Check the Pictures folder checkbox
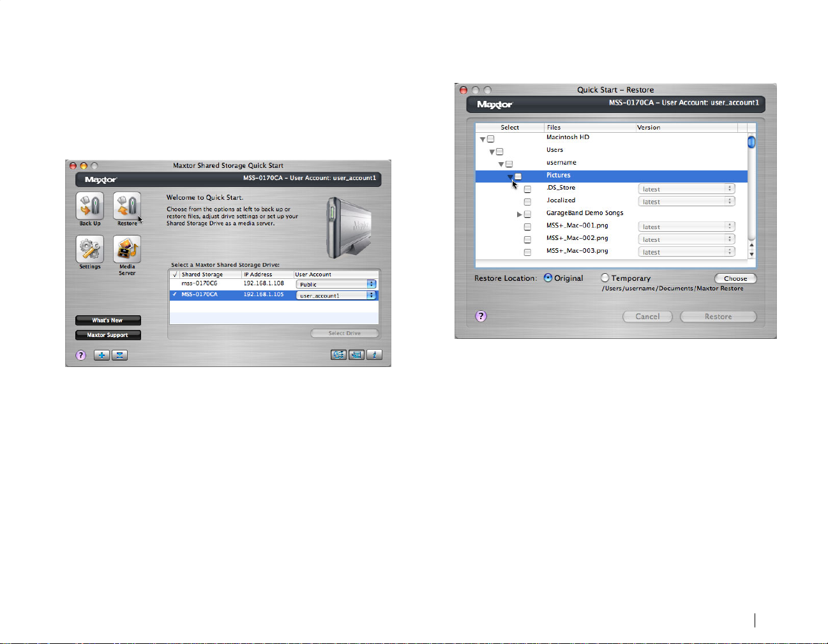The height and width of the screenshot is (644, 828). pyautogui.click(x=518, y=176)
